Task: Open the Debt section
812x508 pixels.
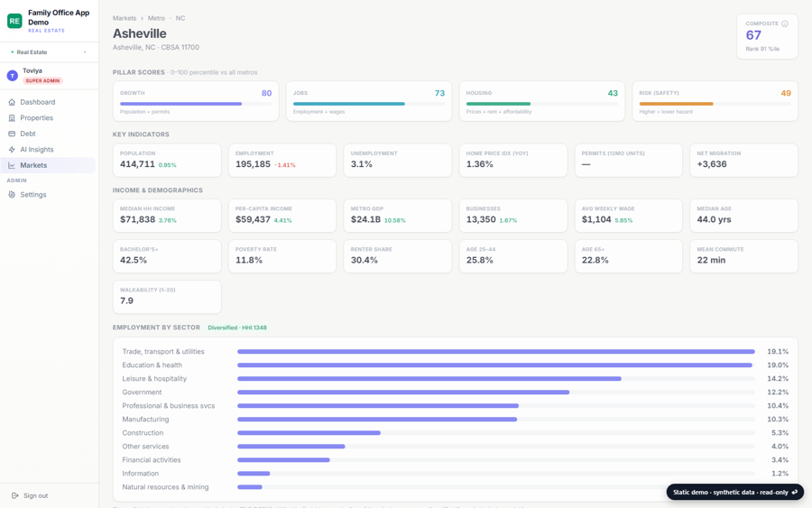Action: (50, 134)
